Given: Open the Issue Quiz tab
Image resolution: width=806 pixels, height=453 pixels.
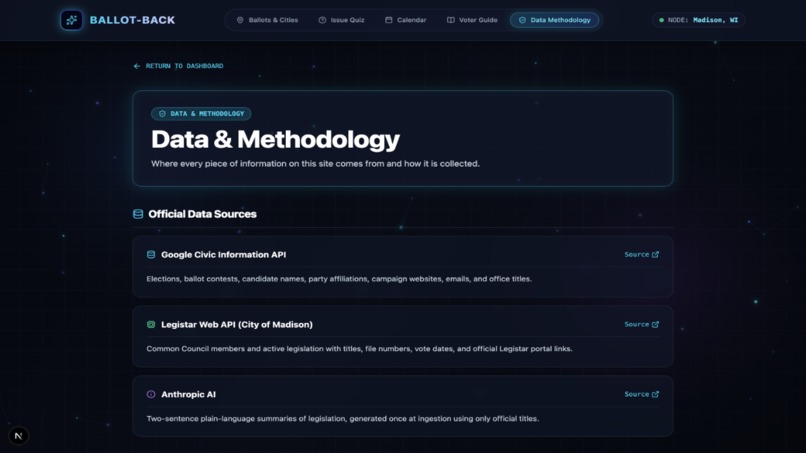Looking at the screenshot, I should point(342,20).
